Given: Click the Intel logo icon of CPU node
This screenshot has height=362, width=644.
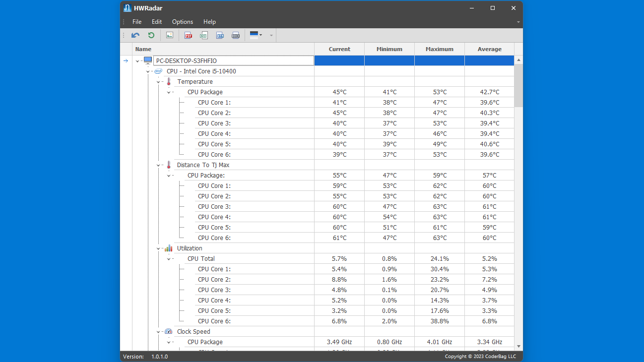Looking at the screenshot, I should [158, 71].
